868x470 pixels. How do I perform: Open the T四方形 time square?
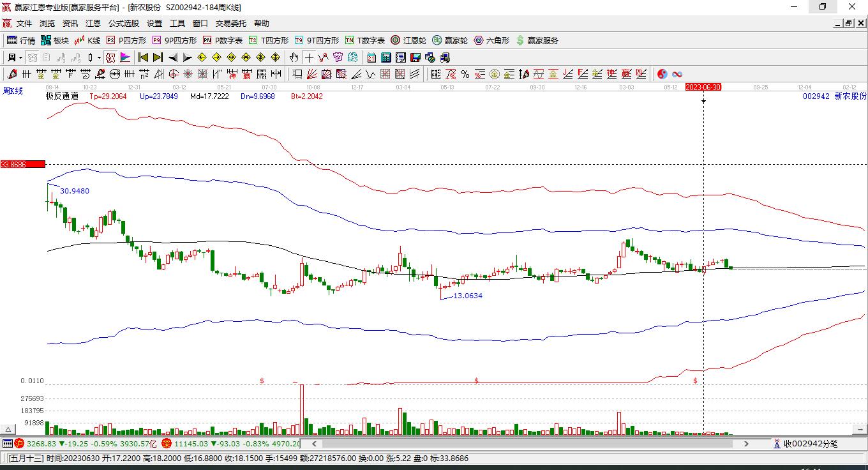pyautogui.click(x=269, y=40)
